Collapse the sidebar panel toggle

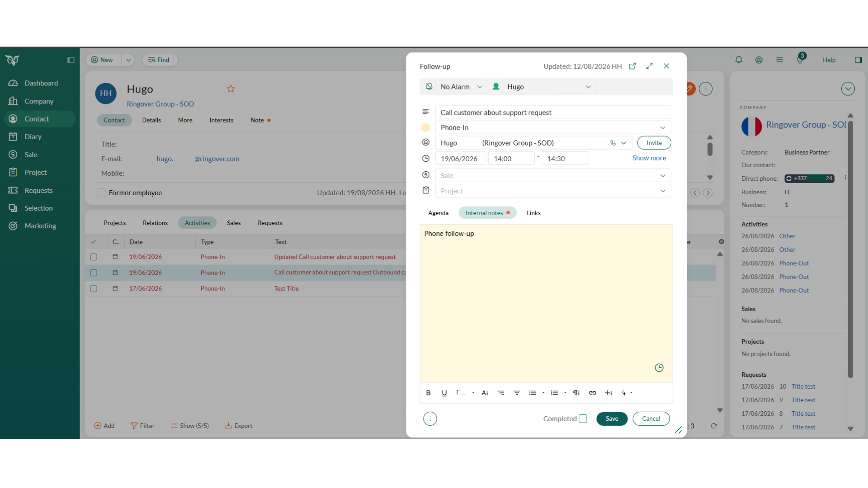(x=71, y=60)
